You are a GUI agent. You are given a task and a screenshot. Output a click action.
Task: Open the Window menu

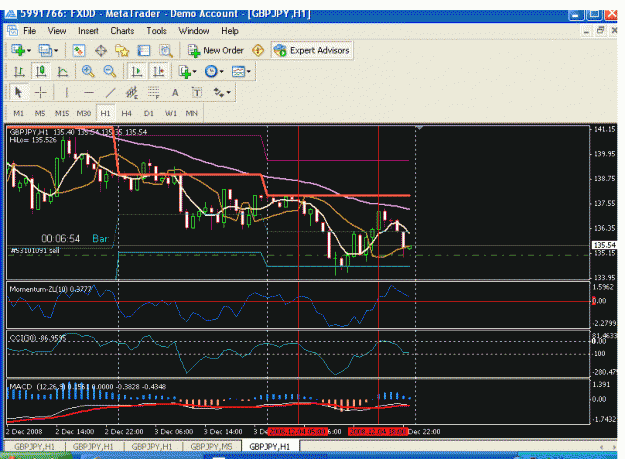coord(194,31)
